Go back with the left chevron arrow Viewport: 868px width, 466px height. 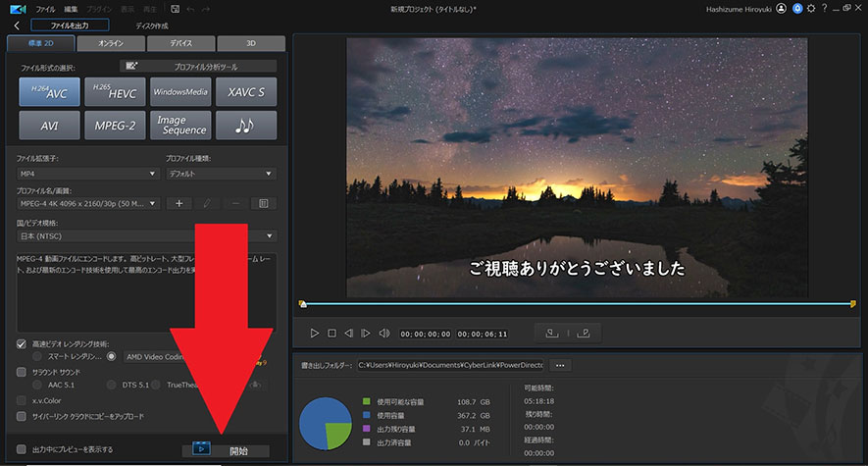point(17,26)
